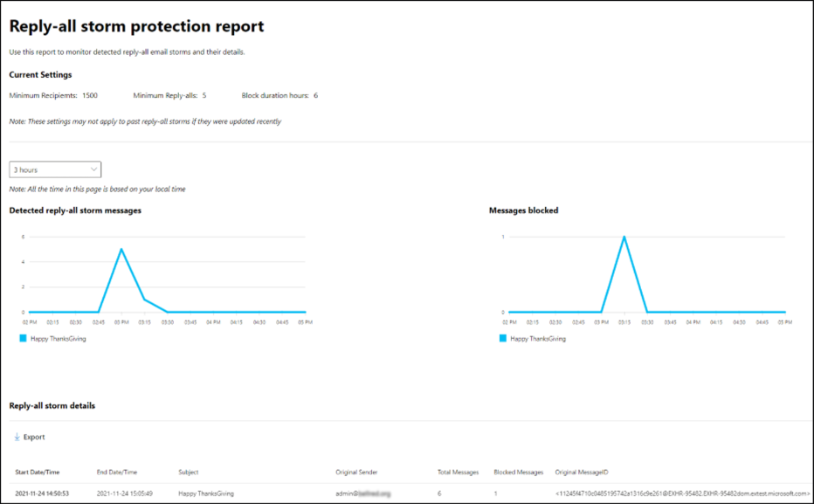Viewport: 814px width, 504px height.
Task: Click the Export text label
Action: point(34,437)
